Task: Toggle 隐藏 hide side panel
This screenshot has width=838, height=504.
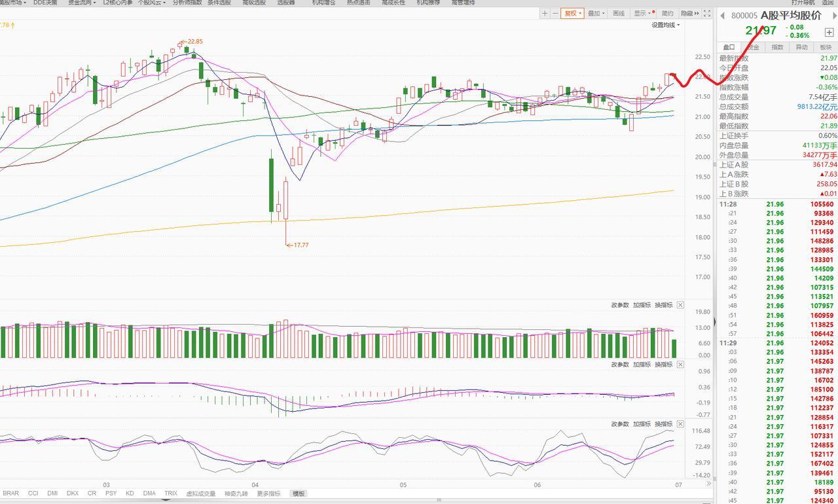Action: pyautogui.click(x=689, y=13)
